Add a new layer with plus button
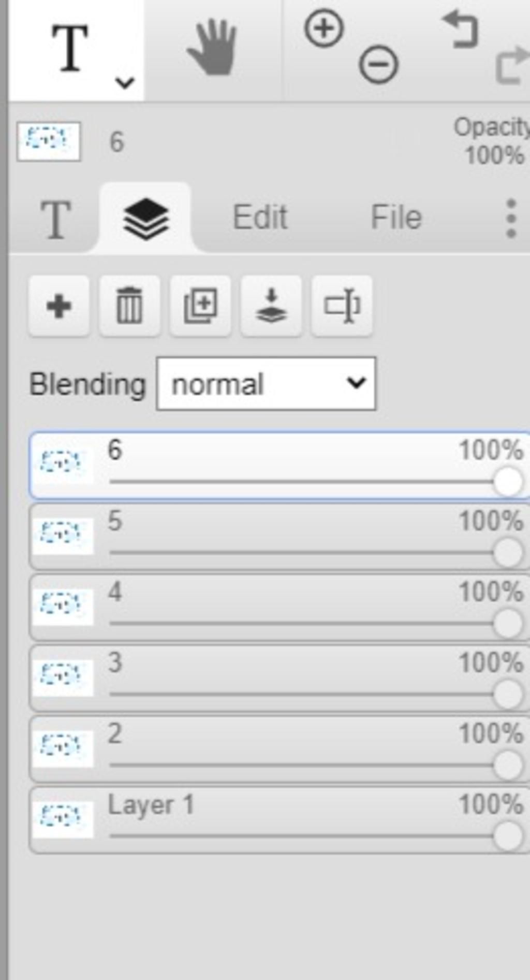 coord(59,306)
